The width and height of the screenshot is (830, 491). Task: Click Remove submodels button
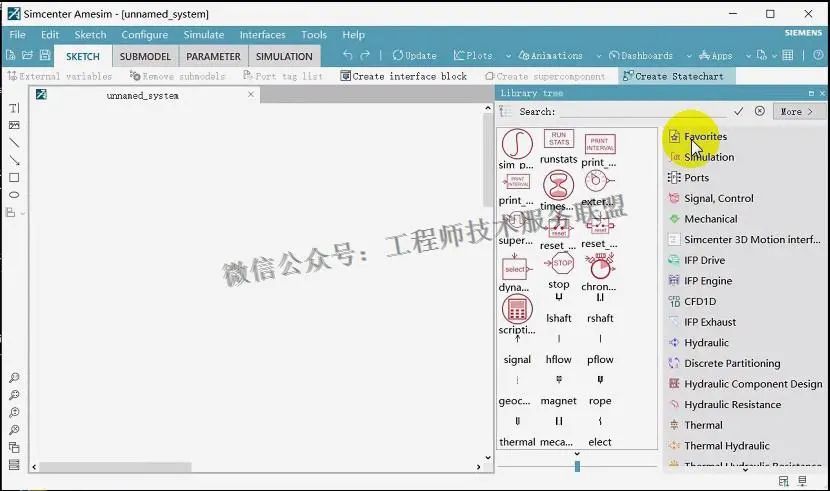point(178,76)
